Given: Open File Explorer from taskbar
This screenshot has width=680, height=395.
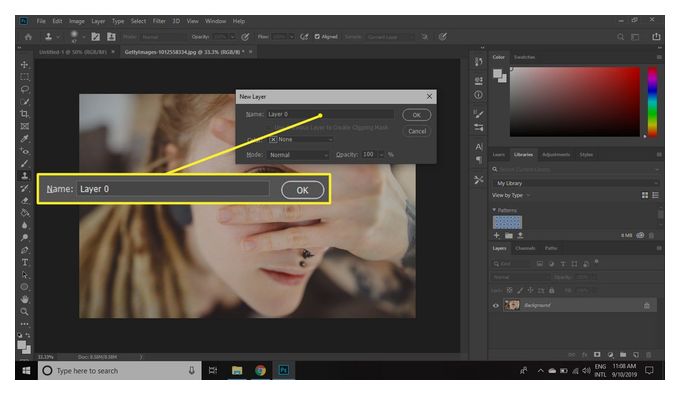Looking at the screenshot, I should pos(237,371).
